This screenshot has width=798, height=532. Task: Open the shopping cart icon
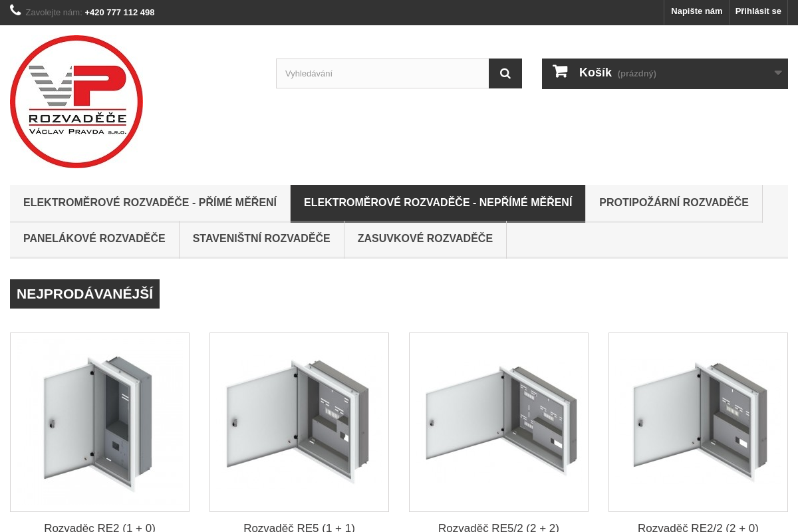[559, 71]
